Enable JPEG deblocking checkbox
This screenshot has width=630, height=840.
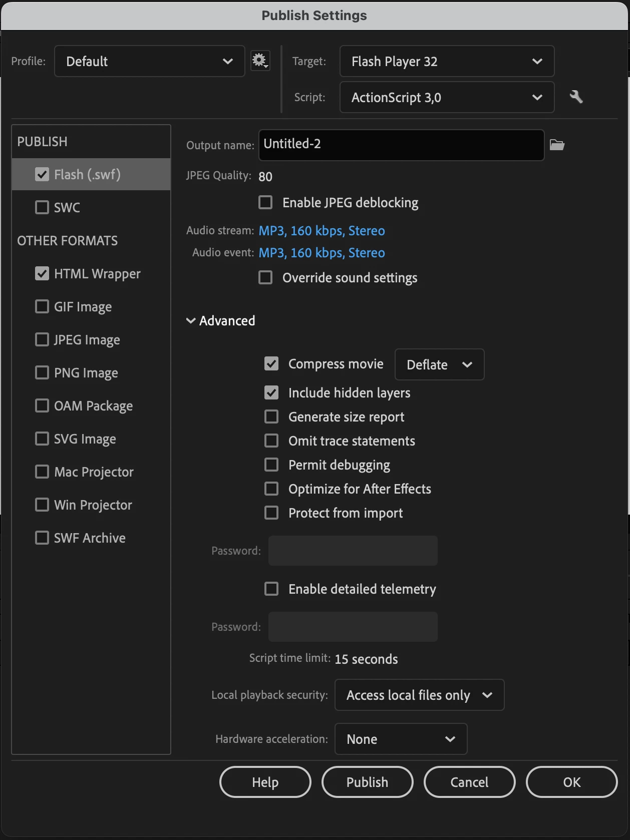(x=265, y=203)
